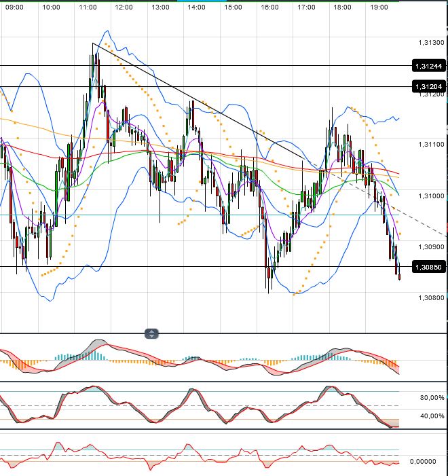Click the 13:00 time axis label

pyautogui.click(x=160, y=7)
